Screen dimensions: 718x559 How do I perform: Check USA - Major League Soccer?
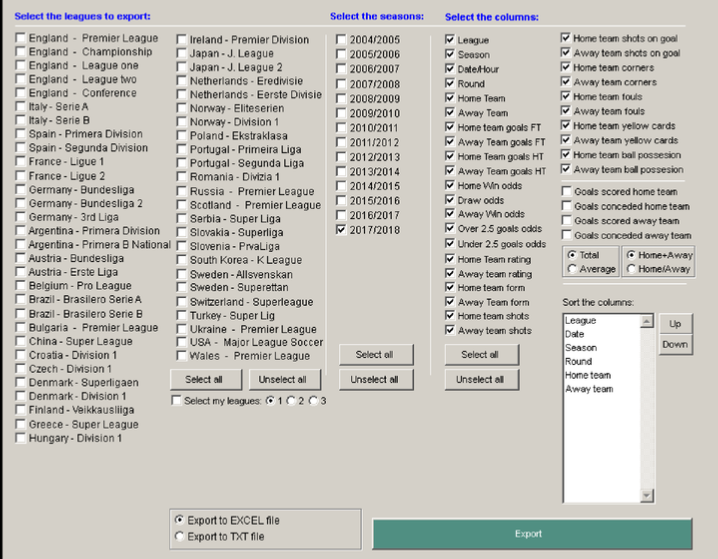tap(182, 342)
